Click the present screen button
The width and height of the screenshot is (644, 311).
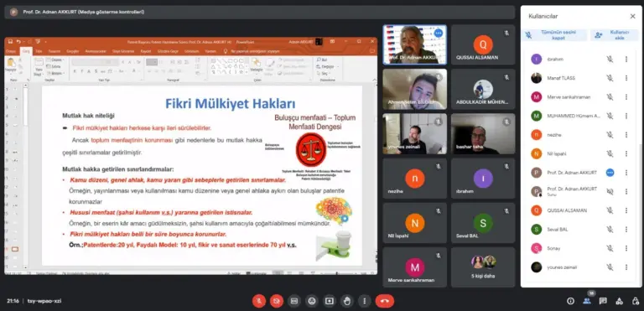(330, 301)
